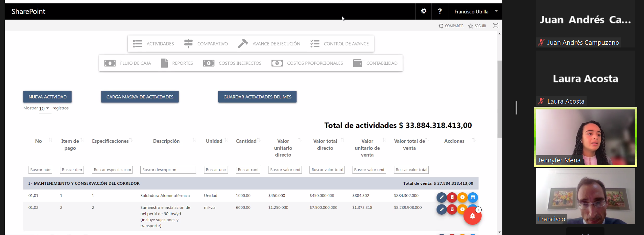Edit row 01,02 with the pencil icon
Image resolution: width=644 pixels, height=235 pixels.
tap(441, 209)
